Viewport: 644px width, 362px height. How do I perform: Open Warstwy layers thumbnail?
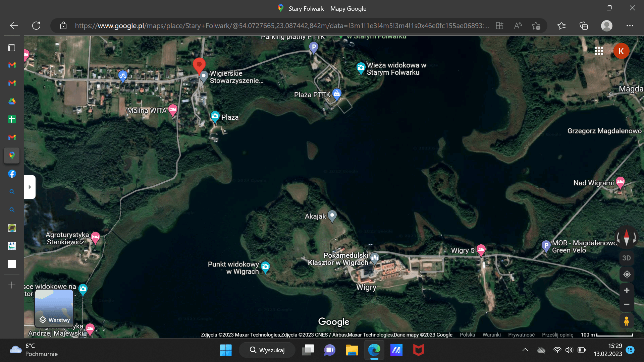point(54,308)
